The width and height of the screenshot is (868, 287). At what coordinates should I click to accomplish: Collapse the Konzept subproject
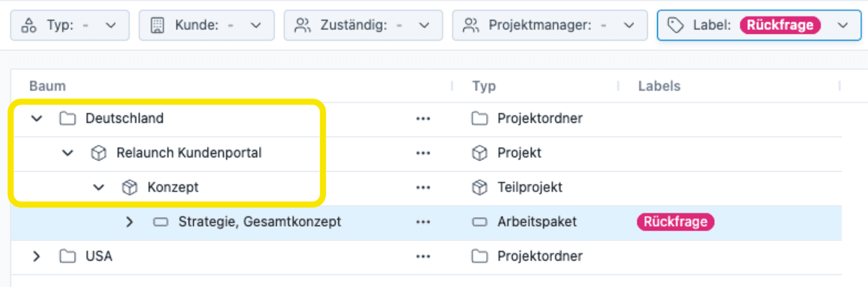(99, 187)
